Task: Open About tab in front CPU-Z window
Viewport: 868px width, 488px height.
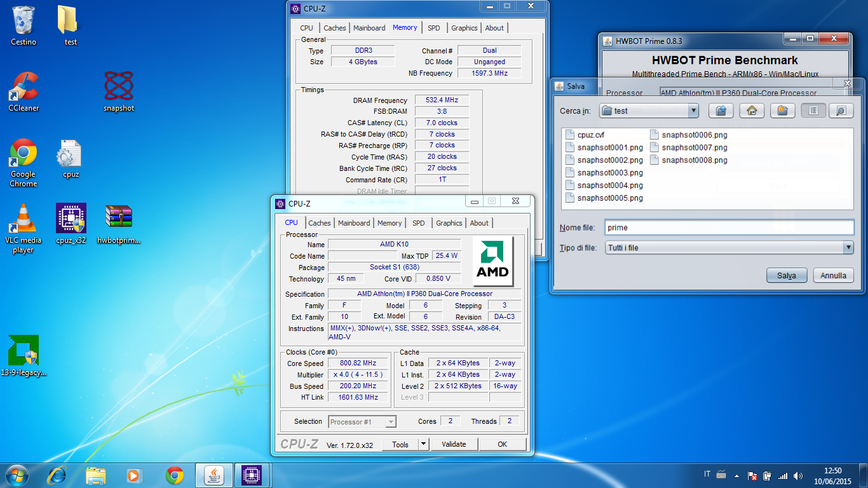Action: (480, 223)
